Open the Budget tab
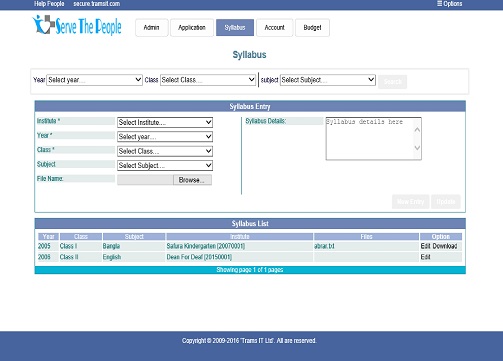Screen dimensions: 503x361 312,28
